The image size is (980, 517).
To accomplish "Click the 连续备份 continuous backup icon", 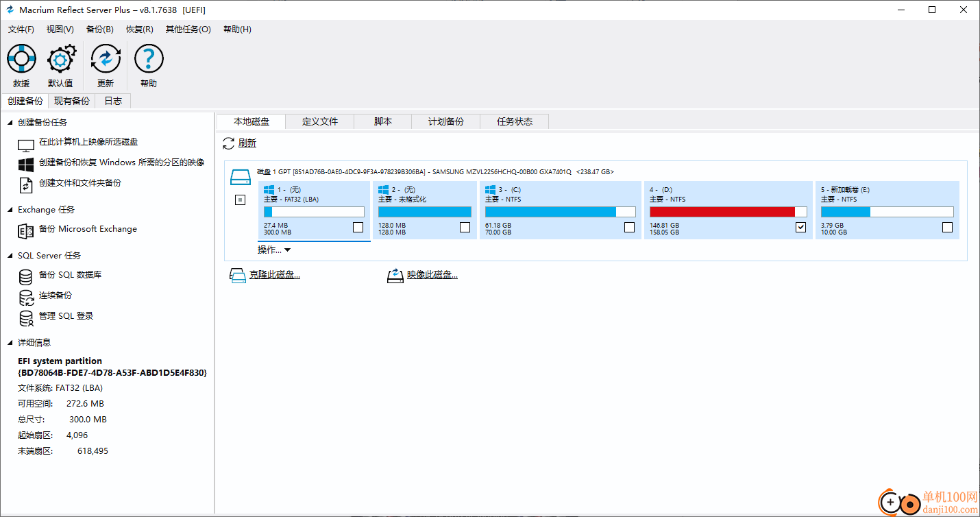I will tap(26, 298).
